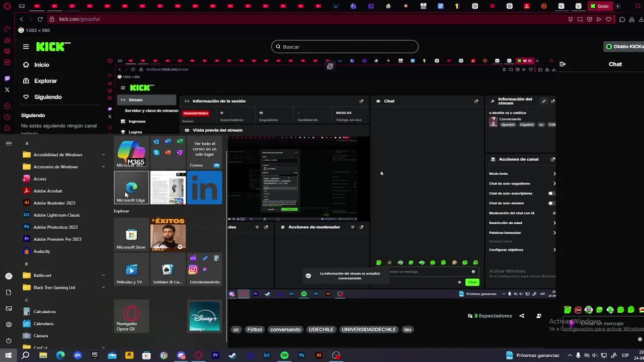The width and height of the screenshot is (644, 362).
Task: Click the green Chat send button
Action: 472,282
